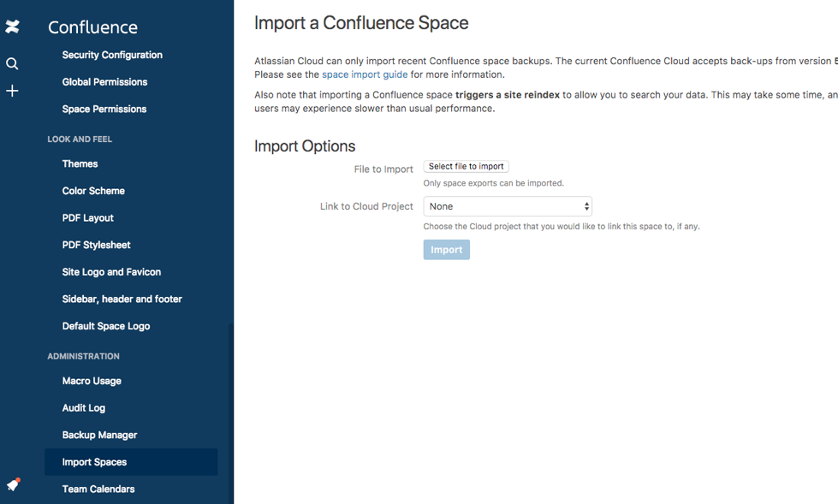The width and height of the screenshot is (838, 504).
Task: Click Select file to import button
Action: click(466, 167)
